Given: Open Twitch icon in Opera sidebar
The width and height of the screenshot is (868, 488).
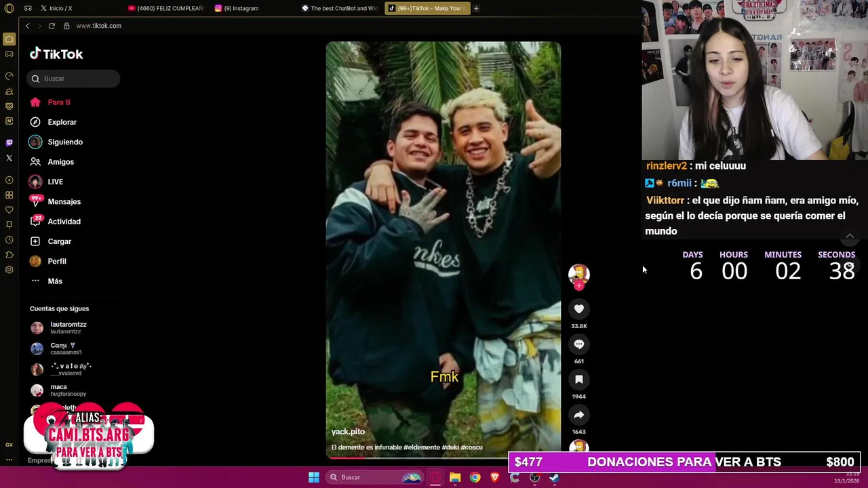Looking at the screenshot, I should coord(9,143).
